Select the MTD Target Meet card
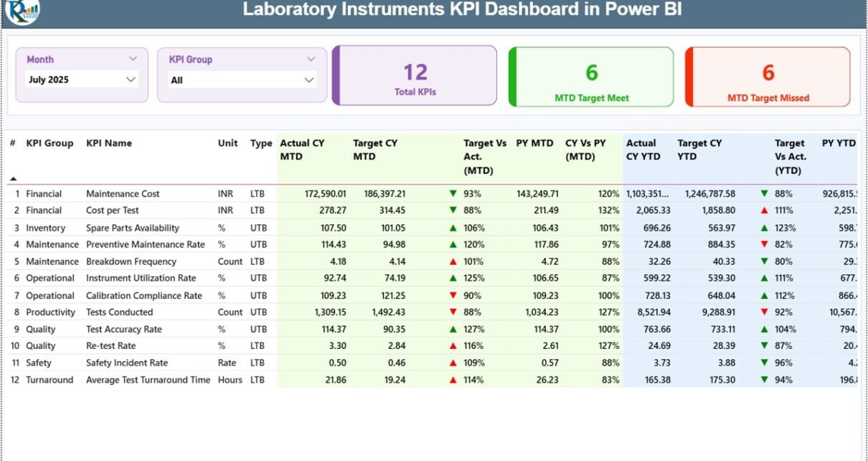The height and width of the screenshot is (461, 868). pyautogui.click(x=591, y=76)
